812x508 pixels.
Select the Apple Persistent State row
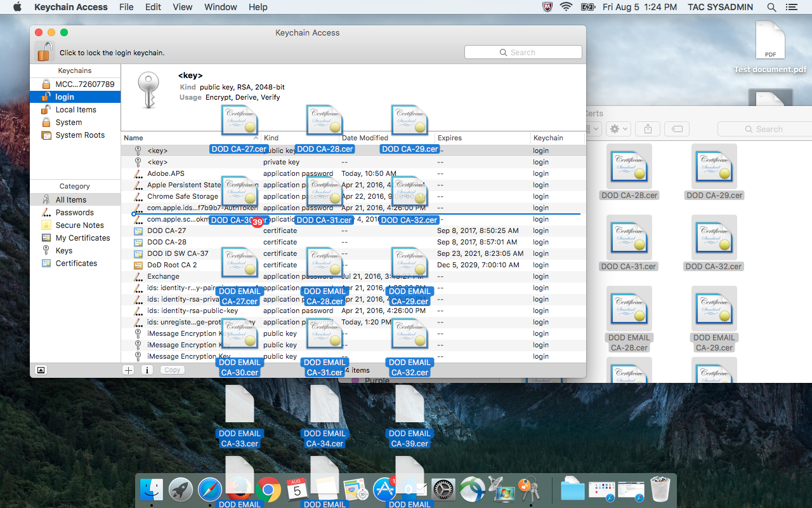tap(353, 185)
